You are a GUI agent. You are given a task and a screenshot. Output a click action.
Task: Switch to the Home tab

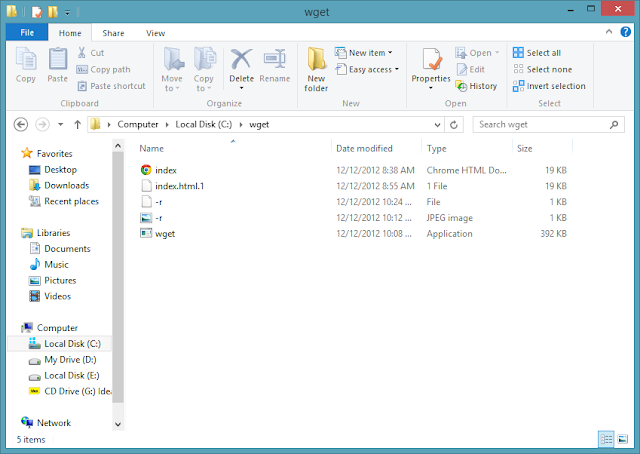(x=70, y=33)
